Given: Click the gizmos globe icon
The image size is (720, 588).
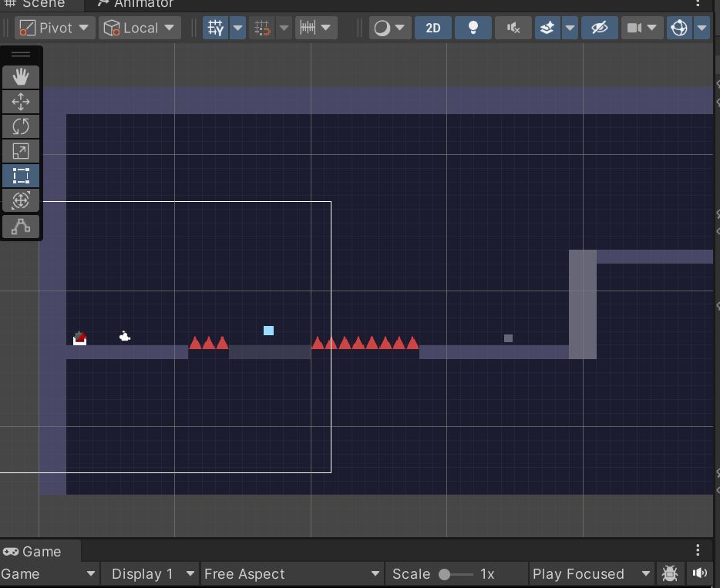Looking at the screenshot, I should click(679, 28).
